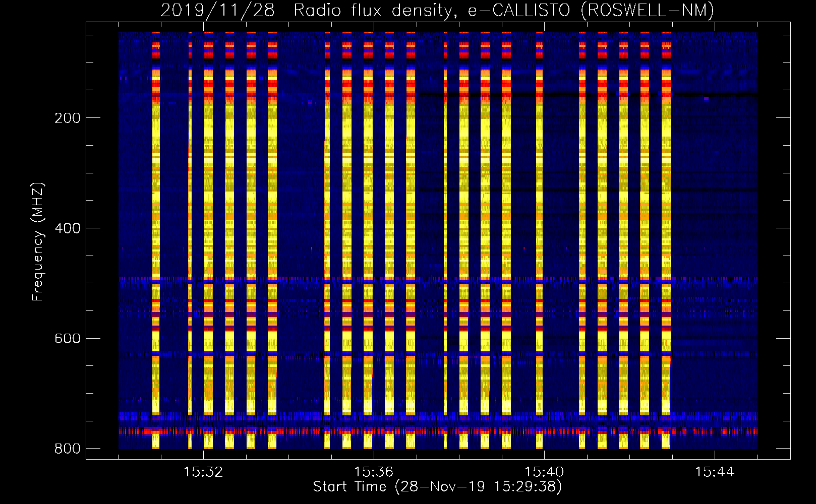Click the 15:40 time tick label
This screenshot has height=504, width=816.
[x=544, y=472]
